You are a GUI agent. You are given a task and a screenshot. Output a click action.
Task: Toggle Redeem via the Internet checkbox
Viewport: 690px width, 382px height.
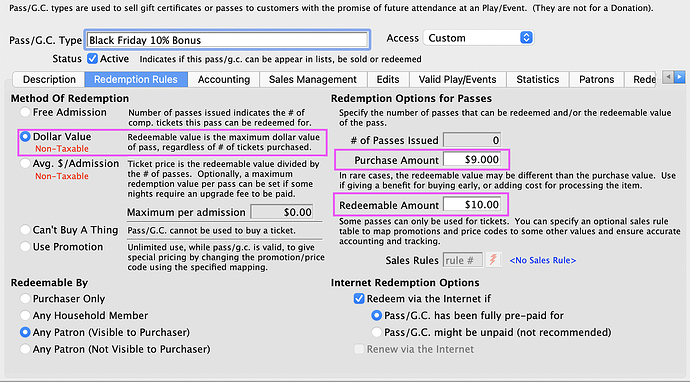(x=359, y=299)
